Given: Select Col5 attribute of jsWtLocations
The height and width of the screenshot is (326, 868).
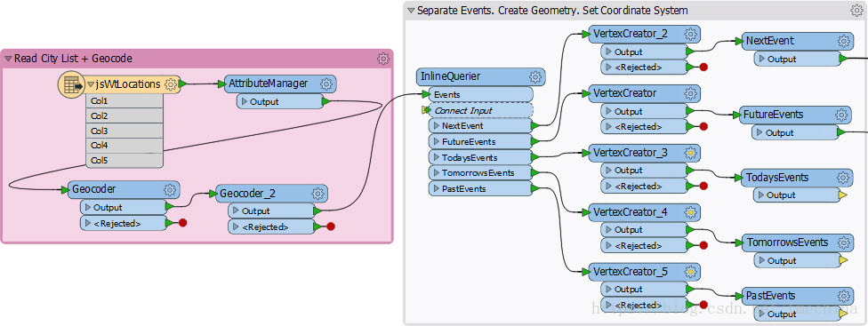Looking at the screenshot, I should (125, 161).
